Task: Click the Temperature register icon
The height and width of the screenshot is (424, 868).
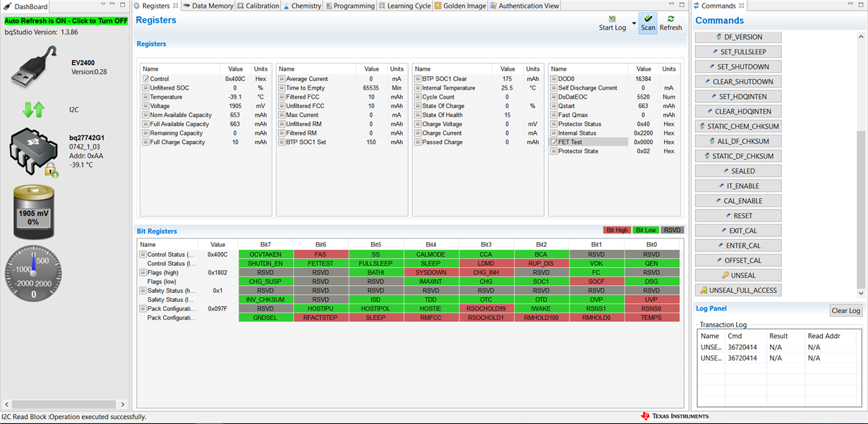Action: 146,97
